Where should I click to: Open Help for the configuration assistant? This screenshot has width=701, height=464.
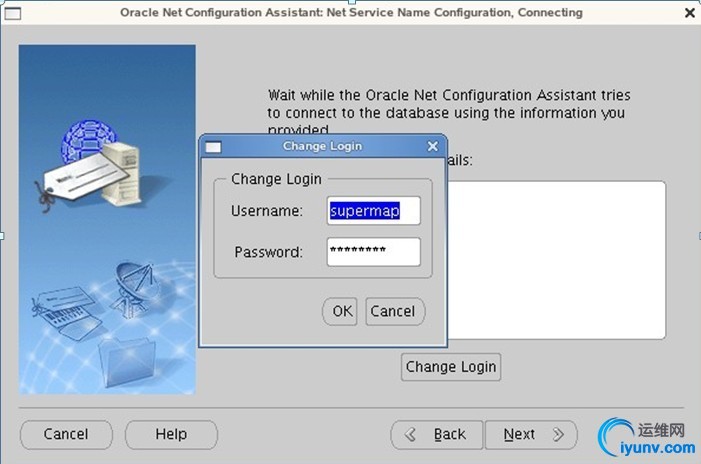coord(171,434)
